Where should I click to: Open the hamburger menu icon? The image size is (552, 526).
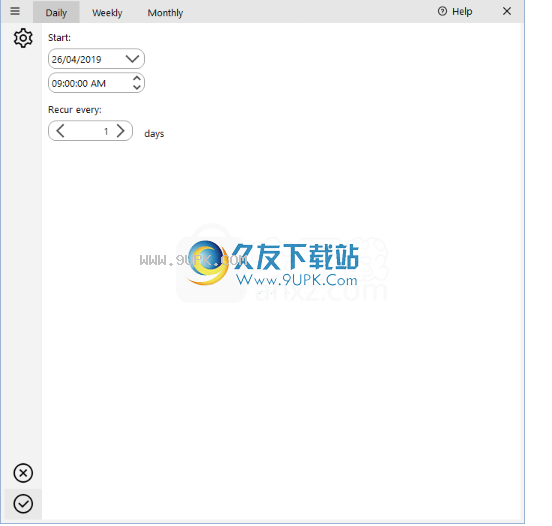click(15, 11)
